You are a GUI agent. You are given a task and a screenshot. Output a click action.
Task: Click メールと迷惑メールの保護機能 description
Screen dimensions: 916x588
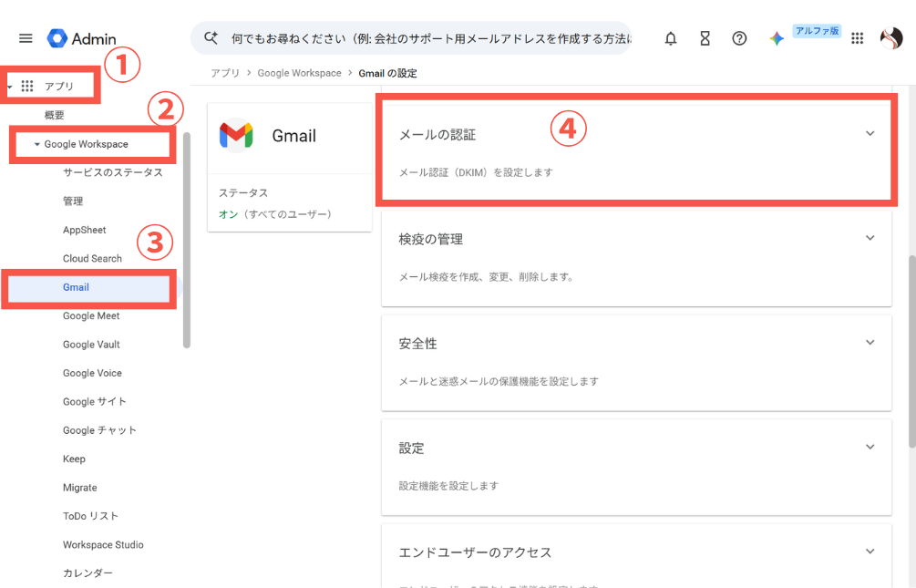(x=499, y=382)
